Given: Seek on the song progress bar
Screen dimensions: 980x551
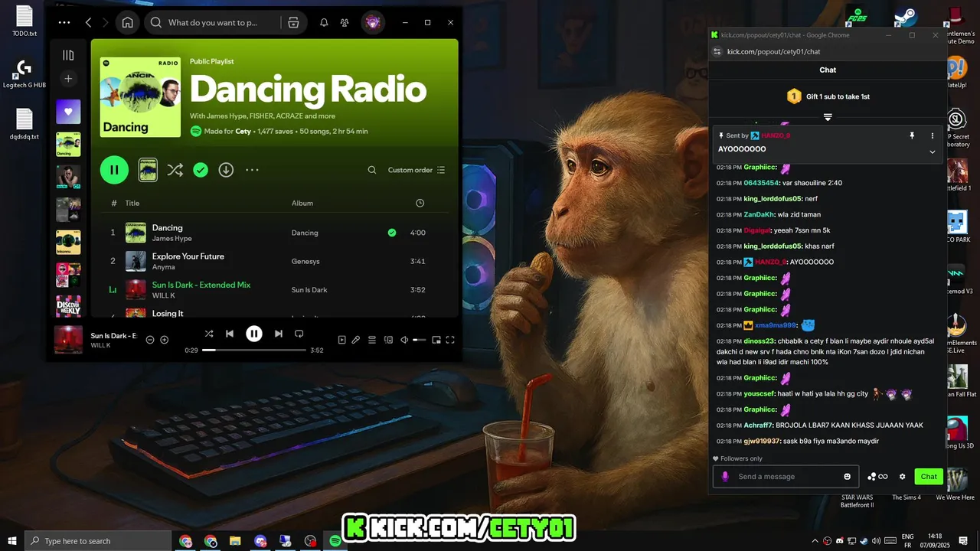Looking at the screenshot, I should click(x=254, y=350).
